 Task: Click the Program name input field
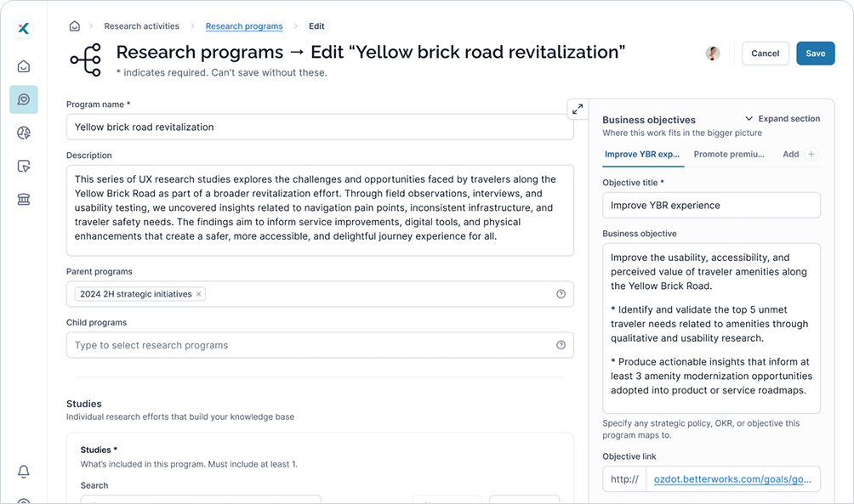(320, 127)
